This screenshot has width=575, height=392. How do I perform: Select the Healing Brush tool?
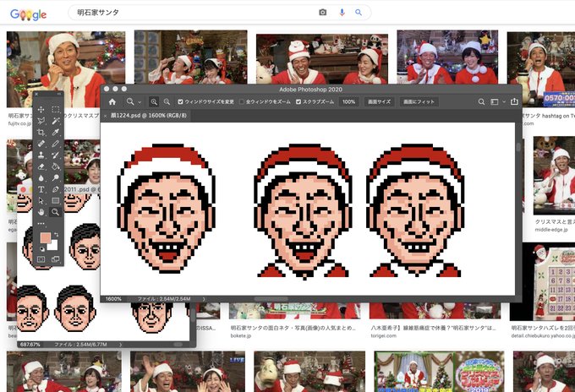(x=41, y=144)
